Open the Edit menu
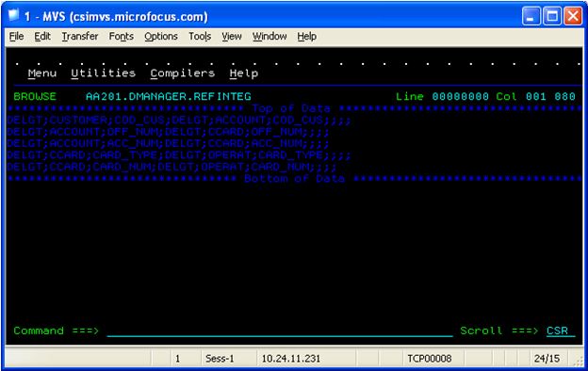 42,37
